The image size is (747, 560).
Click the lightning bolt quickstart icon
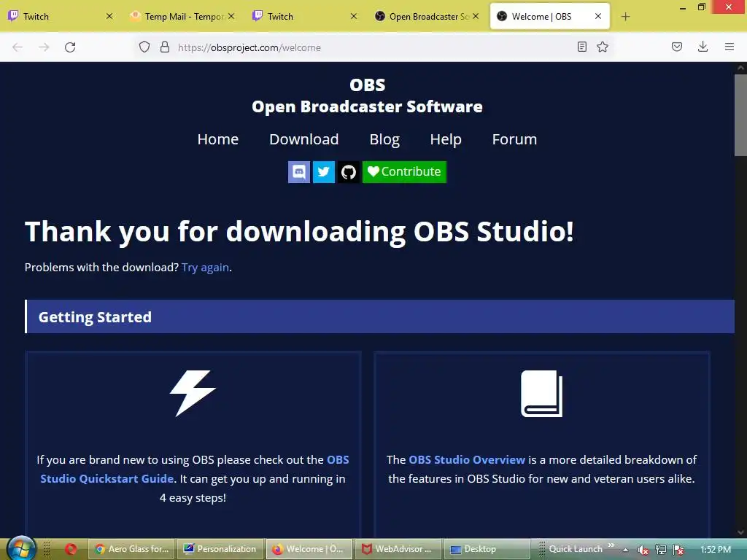click(x=193, y=393)
